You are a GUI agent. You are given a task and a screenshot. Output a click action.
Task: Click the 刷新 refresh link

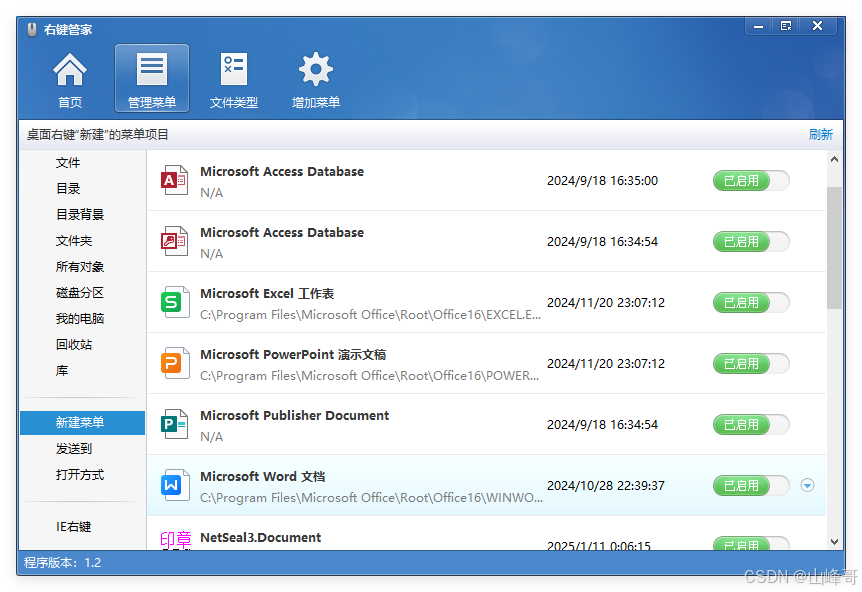coord(821,135)
